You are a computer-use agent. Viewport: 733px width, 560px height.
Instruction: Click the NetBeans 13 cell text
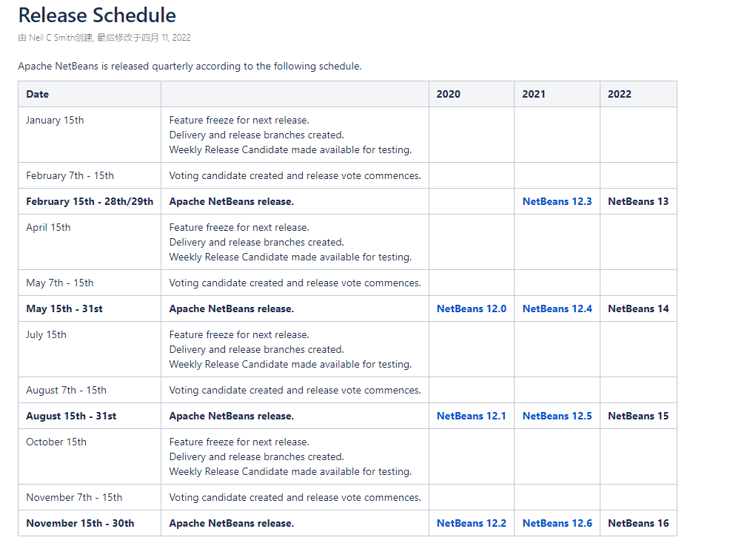pos(637,201)
